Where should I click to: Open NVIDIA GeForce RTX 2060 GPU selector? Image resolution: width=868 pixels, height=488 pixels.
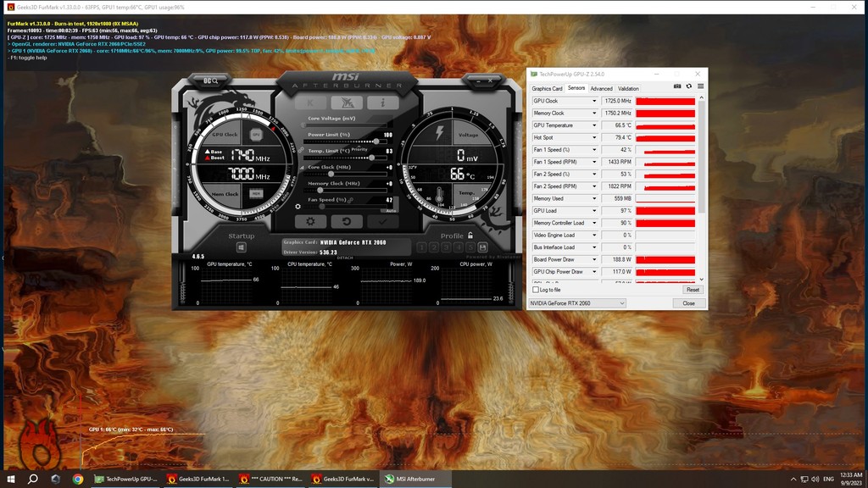click(x=577, y=303)
